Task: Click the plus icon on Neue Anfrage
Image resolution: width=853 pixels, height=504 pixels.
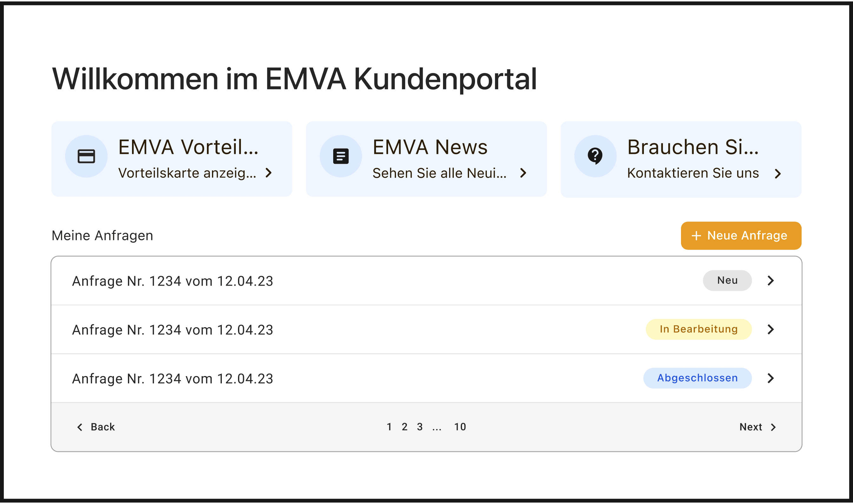Action: [696, 236]
